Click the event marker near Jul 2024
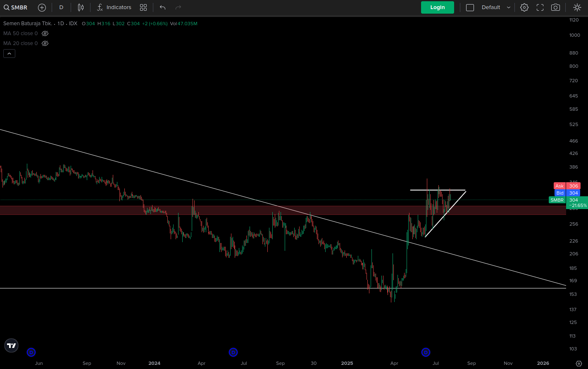The width and height of the screenshot is (588, 369). tap(233, 352)
